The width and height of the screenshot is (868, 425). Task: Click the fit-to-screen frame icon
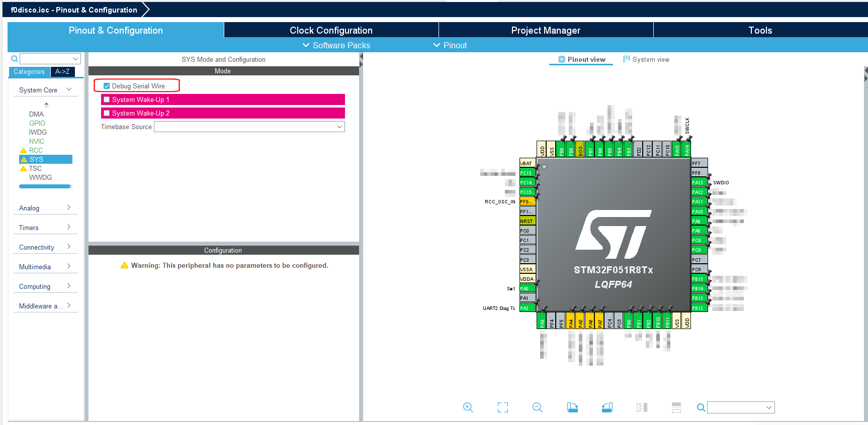[503, 407]
